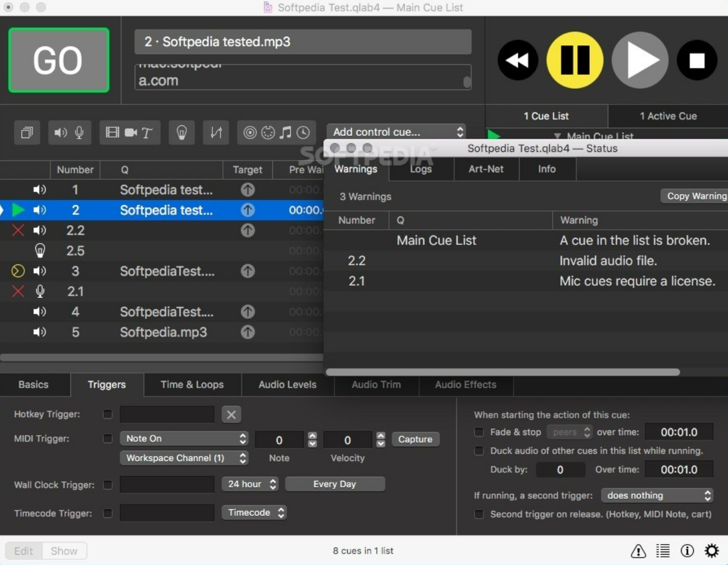Open the warnings triangle icon in footer
The image size is (728, 565).
click(x=639, y=550)
